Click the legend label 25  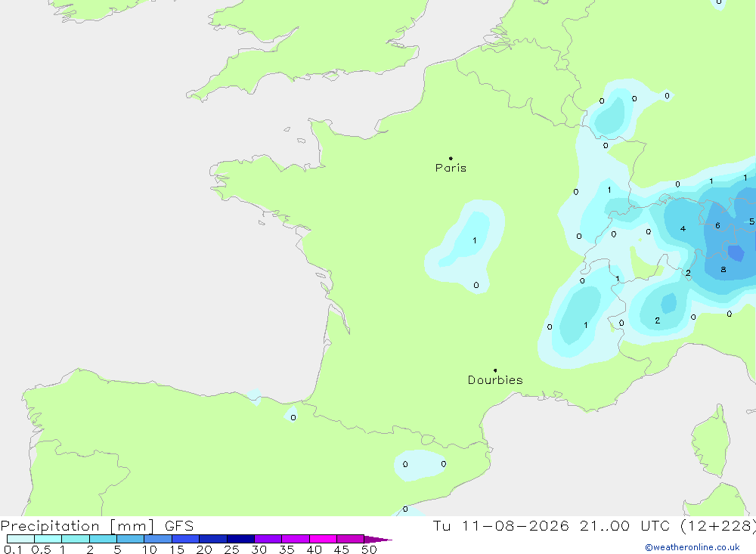pos(232,549)
